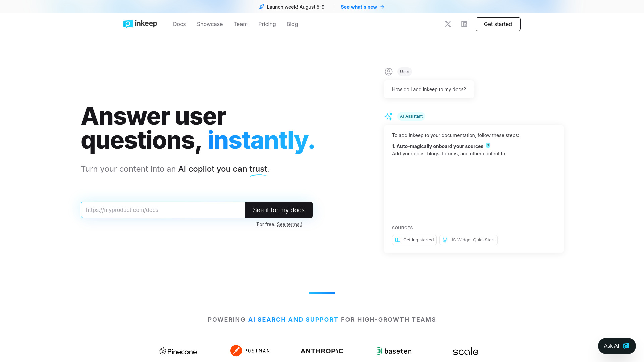
Task: Click the Getting started source icon
Action: (x=397, y=240)
